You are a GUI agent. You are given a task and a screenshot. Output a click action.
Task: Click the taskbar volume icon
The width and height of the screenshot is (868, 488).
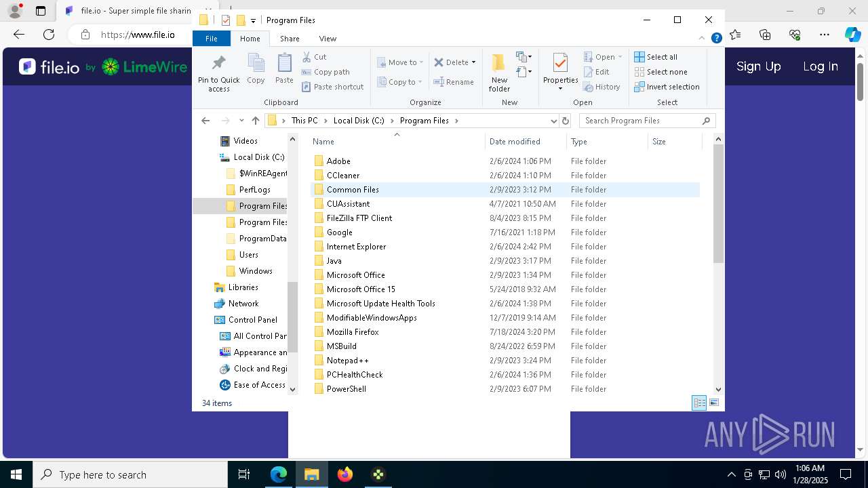point(780,474)
